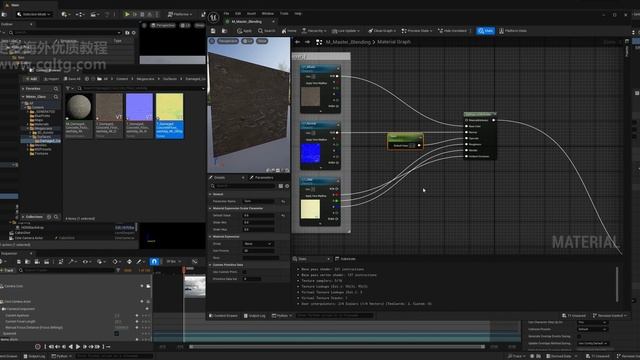Click the Search tool in material editor toolbar
Screen dimensions: 640x360
(267, 31)
